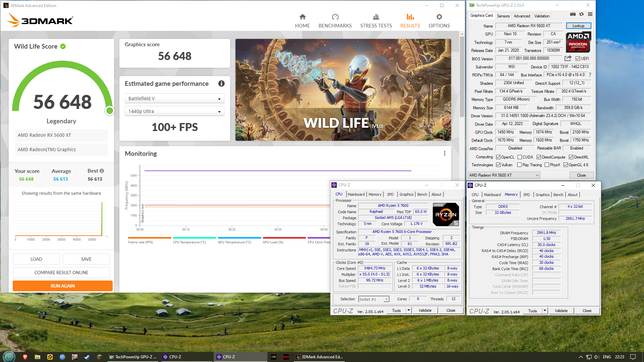The width and height of the screenshot is (644, 362).
Task: Click the Close button in GPU-Z
Action: (x=581, y=175)
